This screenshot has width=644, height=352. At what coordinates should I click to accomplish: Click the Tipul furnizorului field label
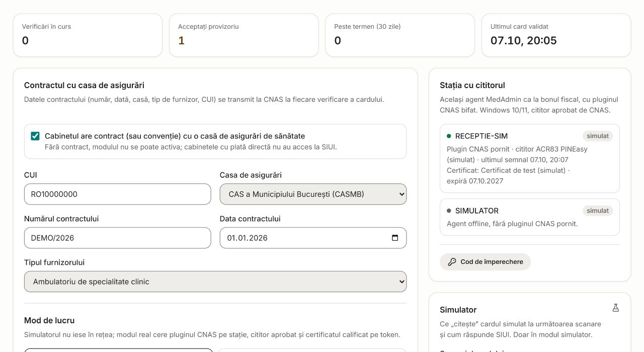point(54,262)
